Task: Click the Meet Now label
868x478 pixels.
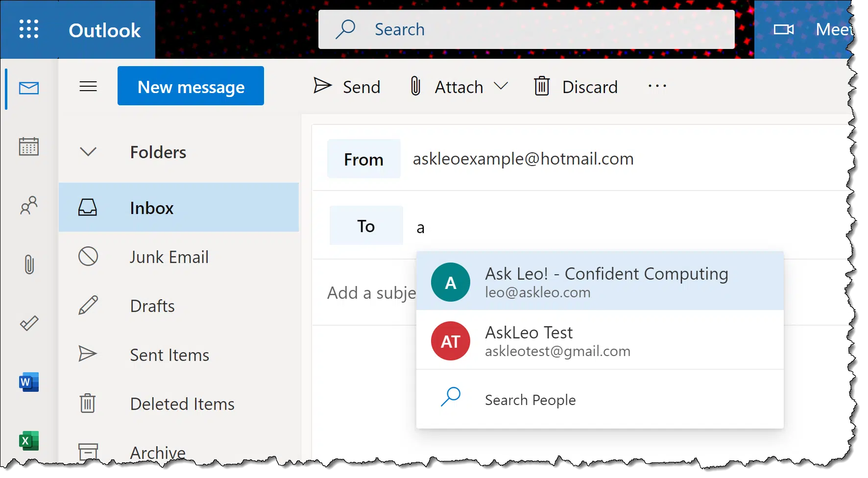Action: (x=834, y=29)
